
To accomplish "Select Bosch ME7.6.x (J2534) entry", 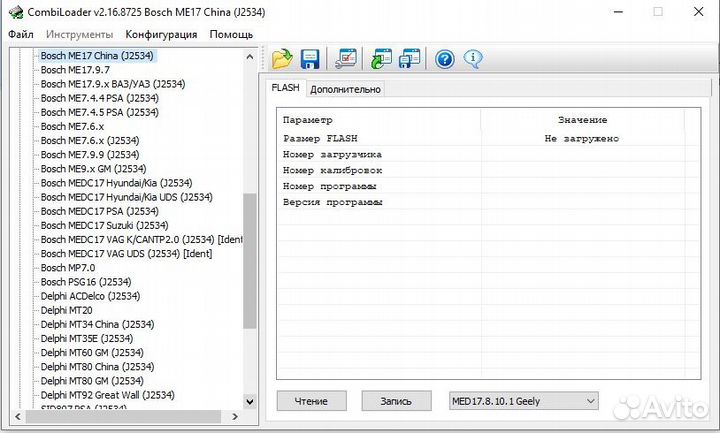I will pos(90,141).
